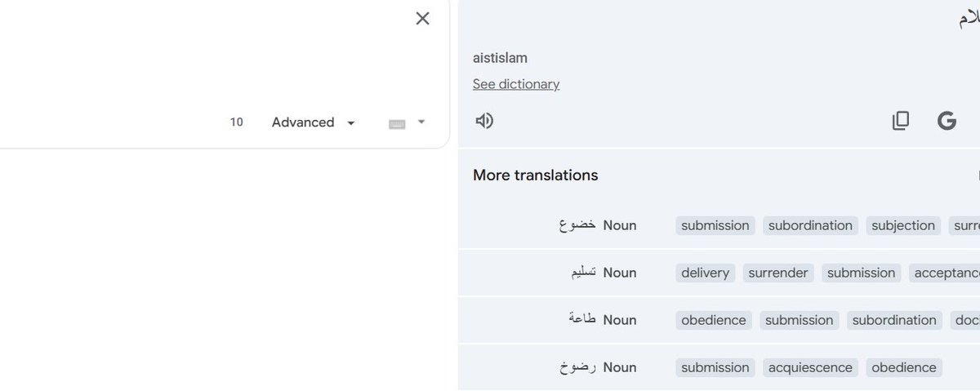The image size is (980, 391).
Task: Click the 'obedience' chip next to طاعة
Action: (714, 320)
